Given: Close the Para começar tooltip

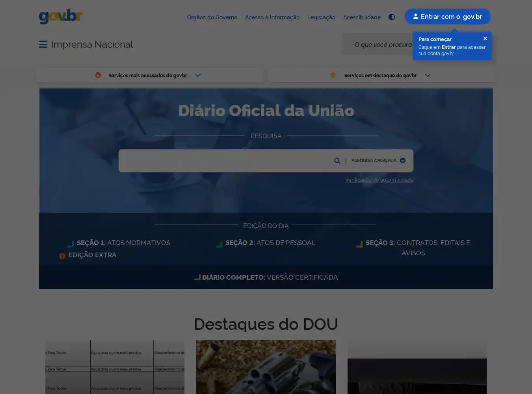Looking at the screenshot, I should (485, 38).
